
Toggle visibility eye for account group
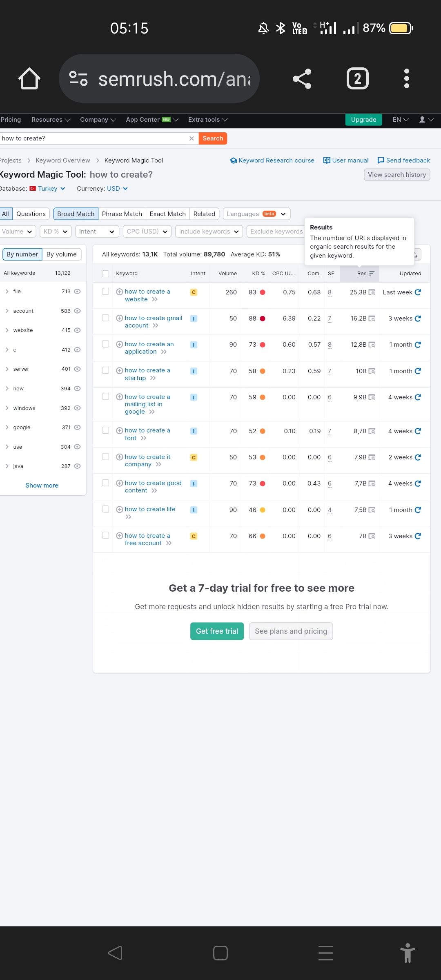pyautogui.click(x=77, y=311)
